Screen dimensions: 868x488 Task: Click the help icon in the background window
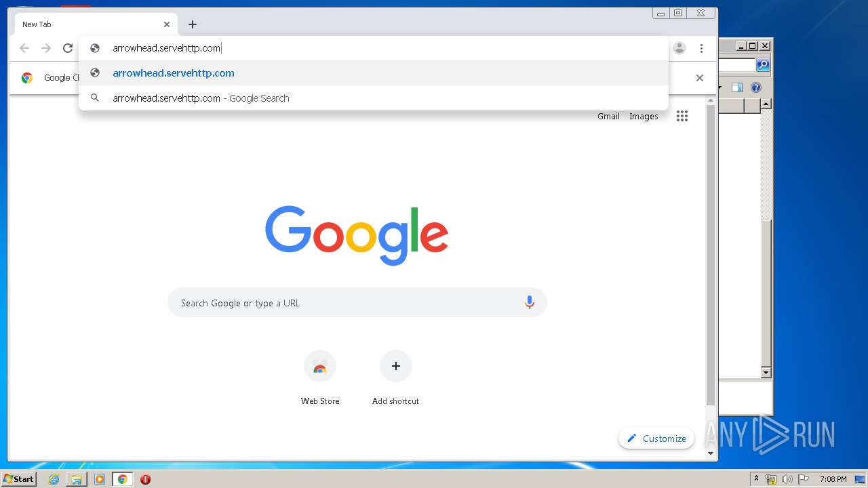[x=756, y=87]
